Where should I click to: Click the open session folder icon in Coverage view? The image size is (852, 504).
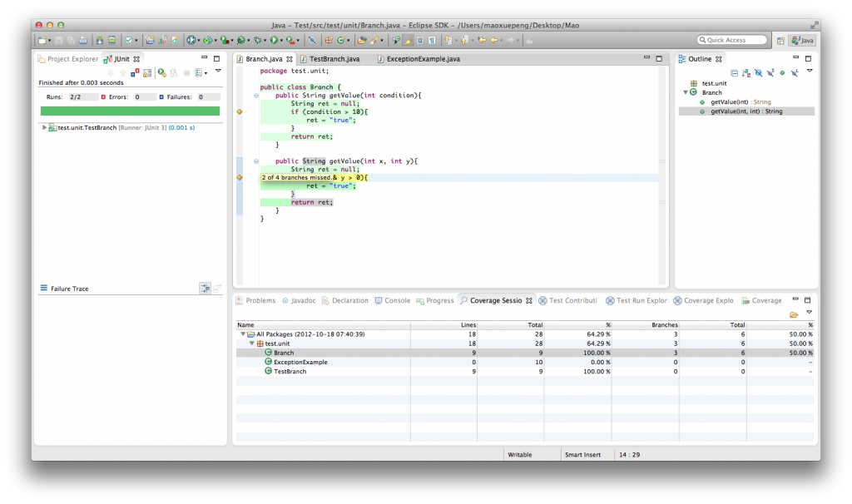click(794, 314)
